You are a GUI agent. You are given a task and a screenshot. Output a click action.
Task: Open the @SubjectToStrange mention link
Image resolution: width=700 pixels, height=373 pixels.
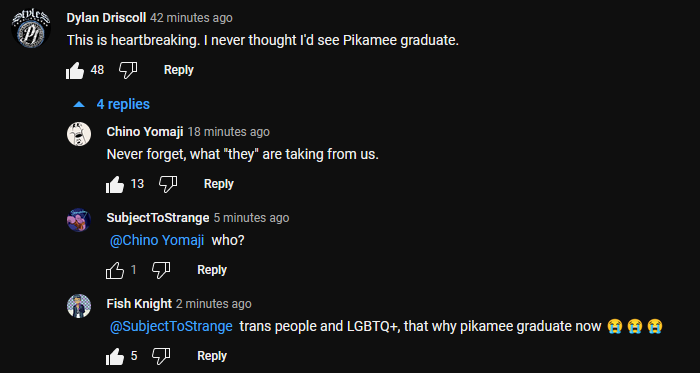(x=171, y=327)
